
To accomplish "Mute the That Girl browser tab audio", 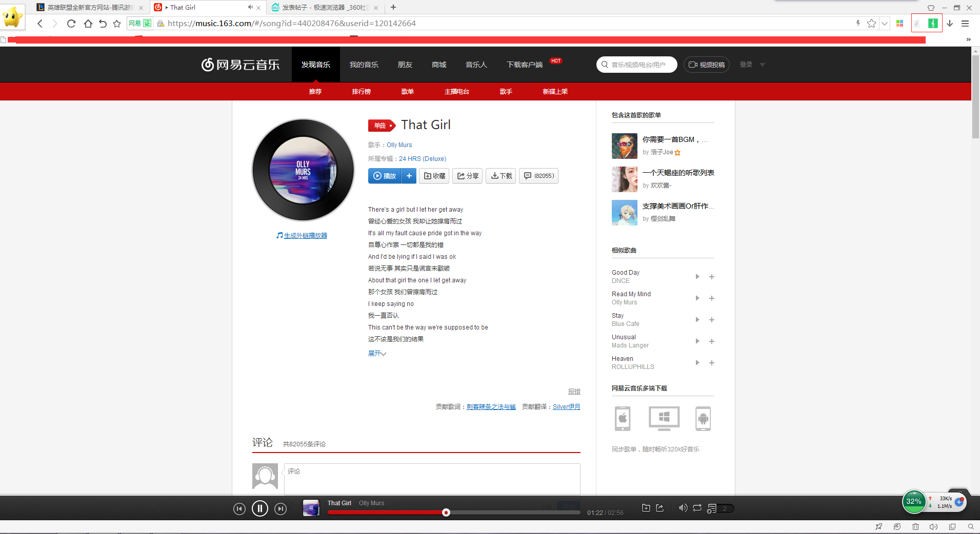I will tap(250, 7).
